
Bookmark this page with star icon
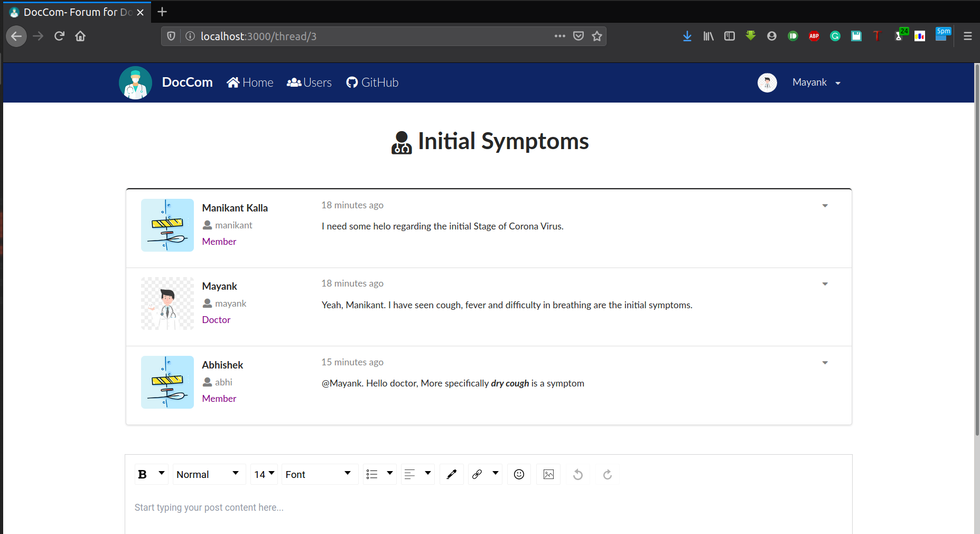tap(597, 36)
